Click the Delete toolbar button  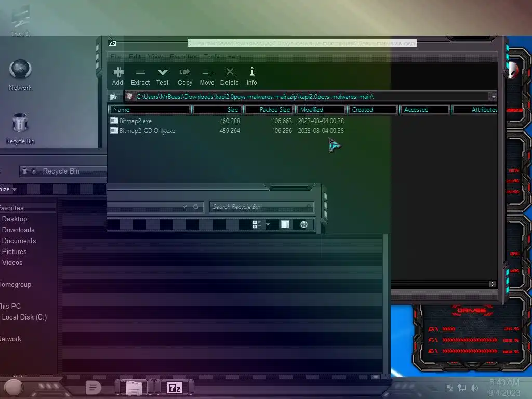(229, 76)
